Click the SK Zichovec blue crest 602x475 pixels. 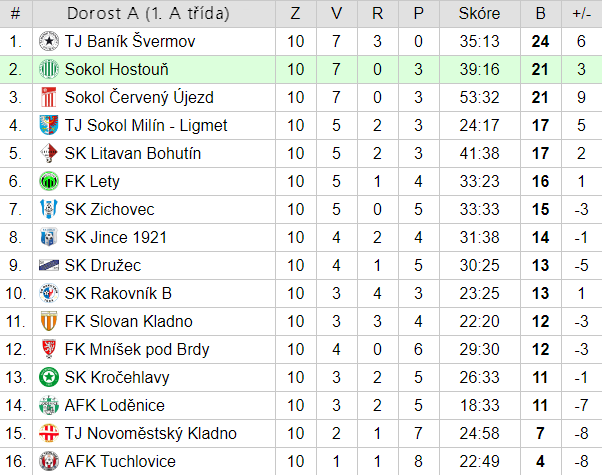[49, 209]
